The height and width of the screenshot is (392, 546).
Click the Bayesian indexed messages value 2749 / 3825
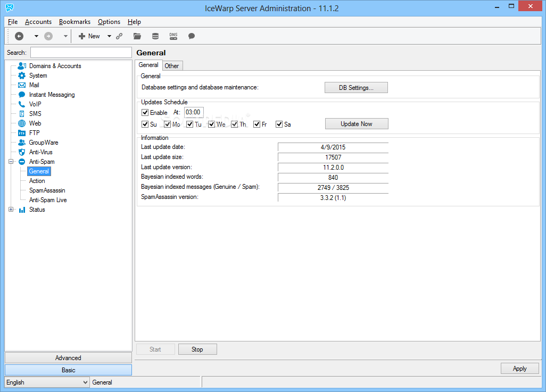(x=333, y=188)
